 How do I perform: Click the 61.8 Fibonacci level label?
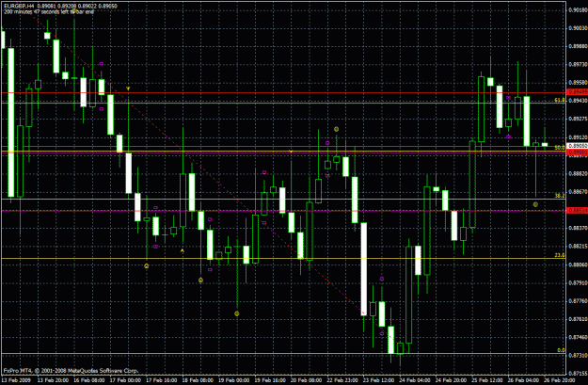[560, 100]
